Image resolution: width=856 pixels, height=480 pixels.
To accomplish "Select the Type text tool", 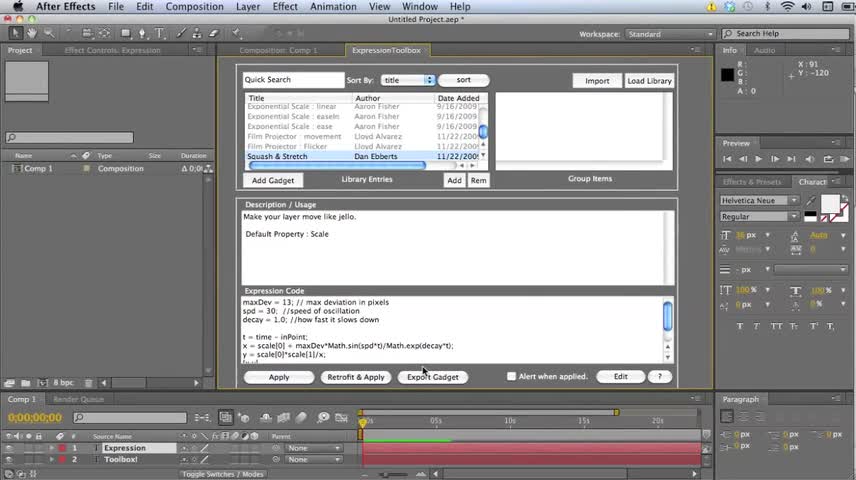I will click(x=159, y=33).
